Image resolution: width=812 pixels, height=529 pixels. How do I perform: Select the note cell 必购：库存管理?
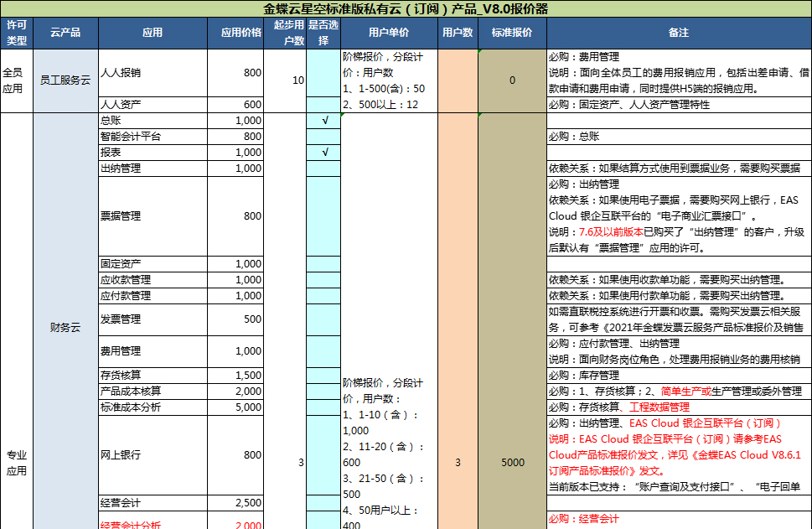click(x=679, y=376)
